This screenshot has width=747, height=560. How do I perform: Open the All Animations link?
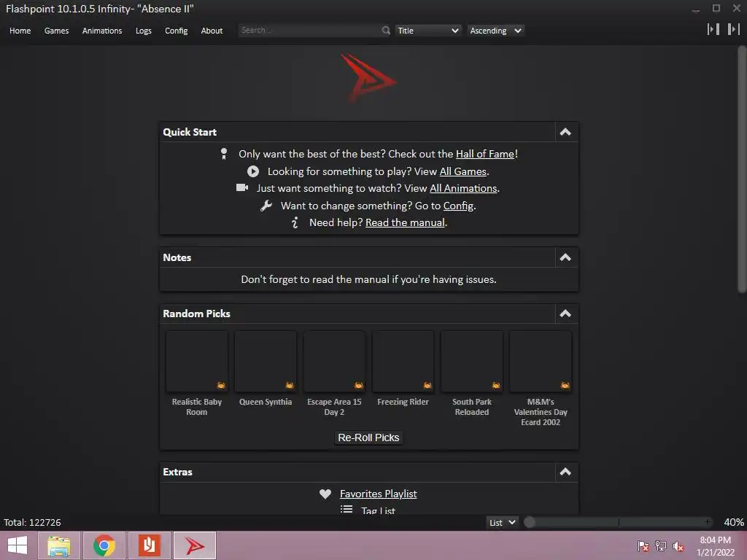[x=463, y=188]
